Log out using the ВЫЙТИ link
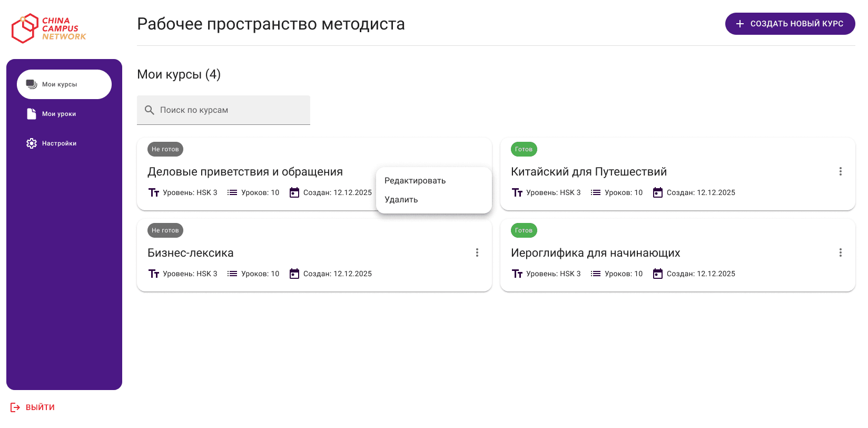This screenshot has width=868, height=428. (40, 407)
